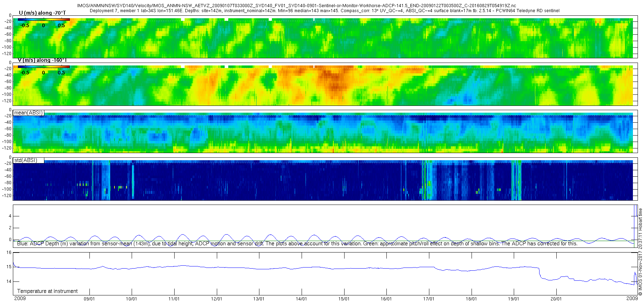644x304 pixels.
Task: Click the 'U (m/s) along -70°T' label
Action: point(42,13)
